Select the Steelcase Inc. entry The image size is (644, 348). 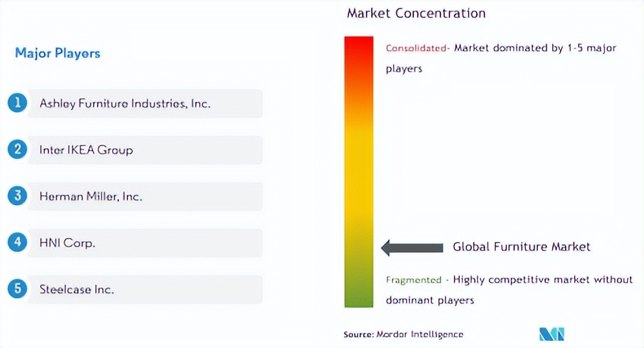coord(76,290)
